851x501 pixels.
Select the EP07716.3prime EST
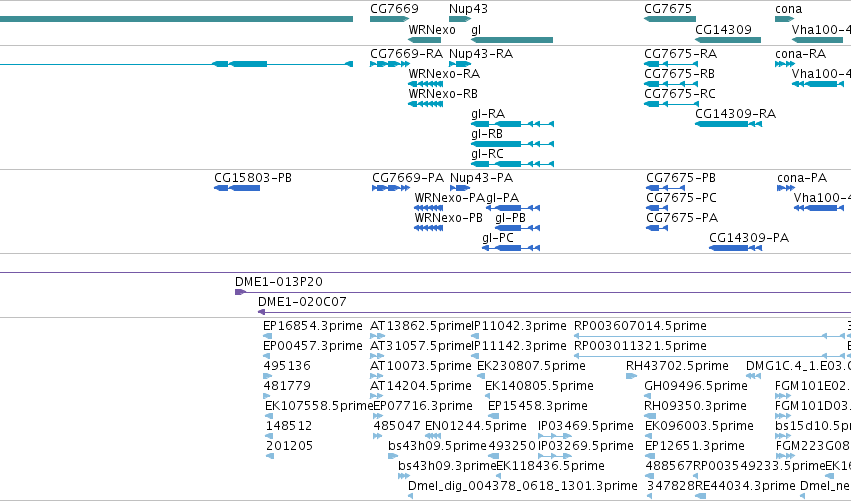click(x=378, y=416)
